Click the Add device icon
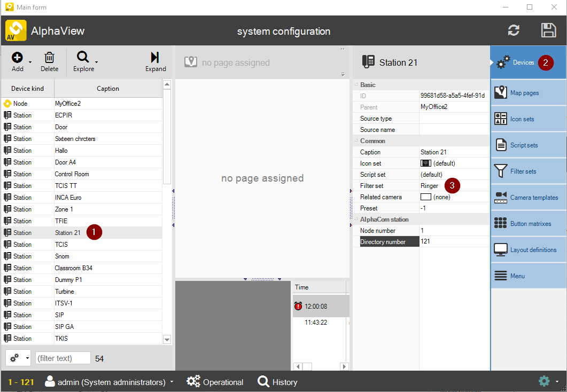The image size is (567, 392). pos(17,58)
